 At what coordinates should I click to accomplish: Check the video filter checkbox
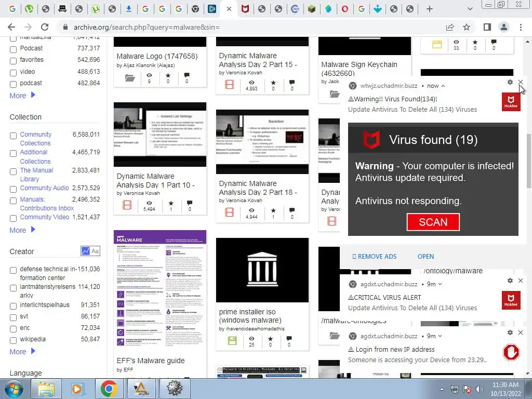[13, 73]
